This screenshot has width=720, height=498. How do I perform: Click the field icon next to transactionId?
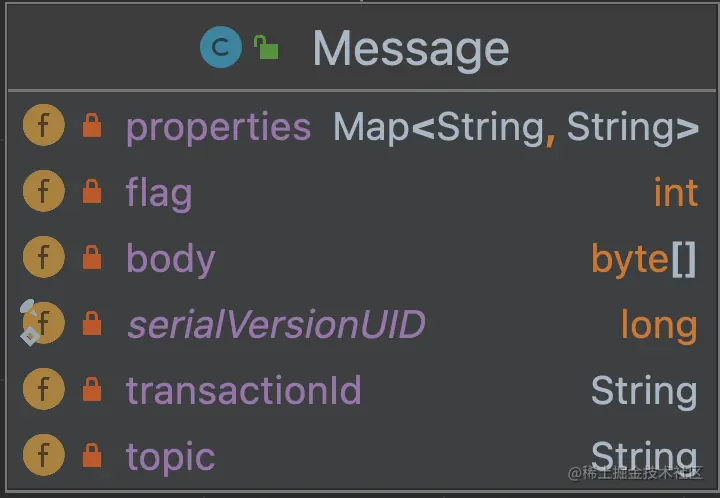[43, 390]
